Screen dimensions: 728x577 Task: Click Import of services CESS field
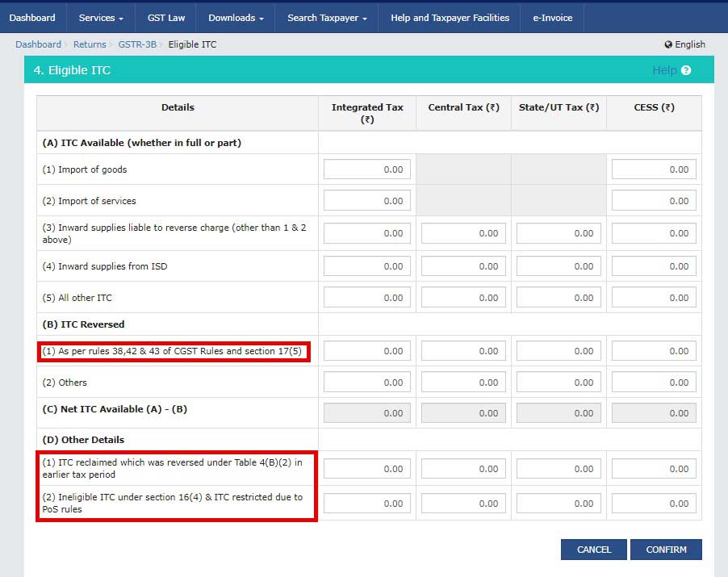[x=654, y=201]
